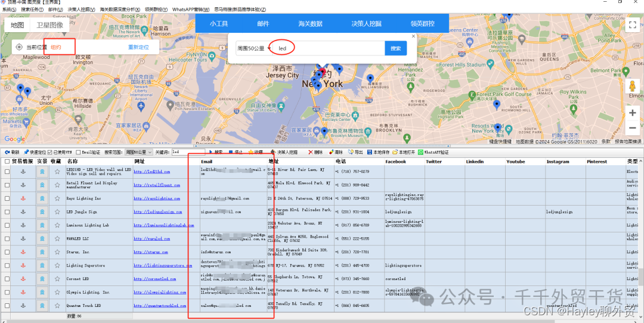Image resolution: width=644 pixels, height=323 pixels.
Task: Check the row box for Rayz Lighting Inc
Action: click(x=7, y=198)
